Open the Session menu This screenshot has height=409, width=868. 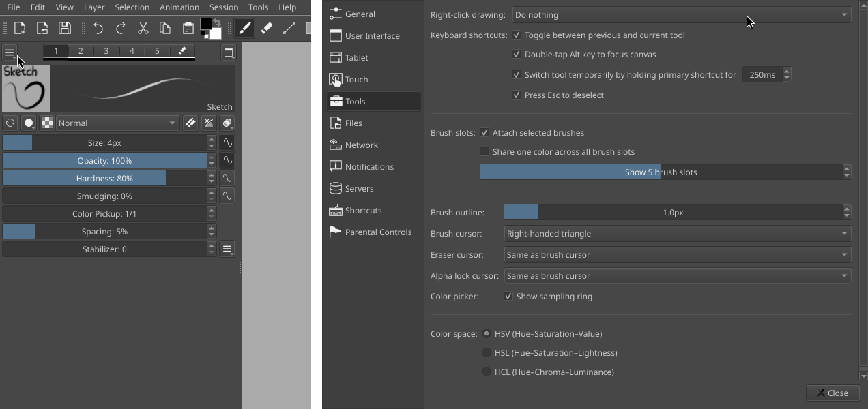coord(224,7)
